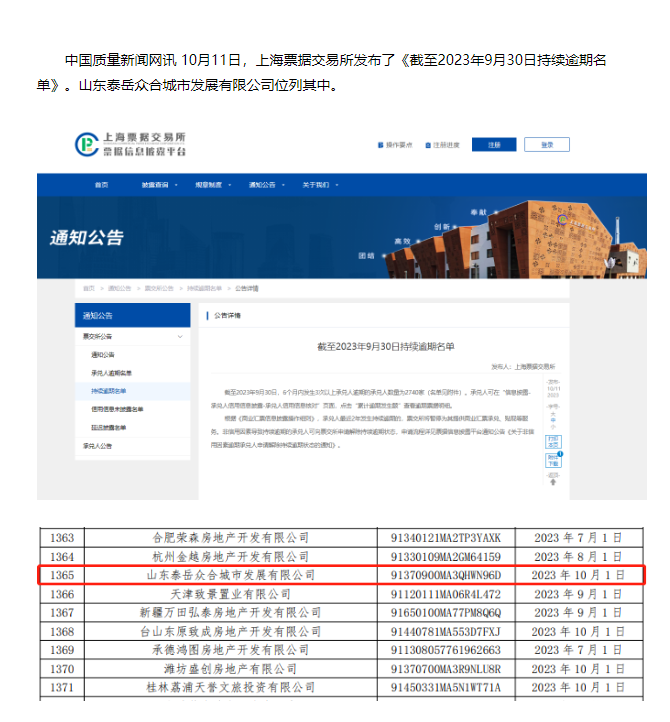Click the code 91650100MA77PM8Q6Q
This screenshot has width=670, height=722.
coord(446,613)
